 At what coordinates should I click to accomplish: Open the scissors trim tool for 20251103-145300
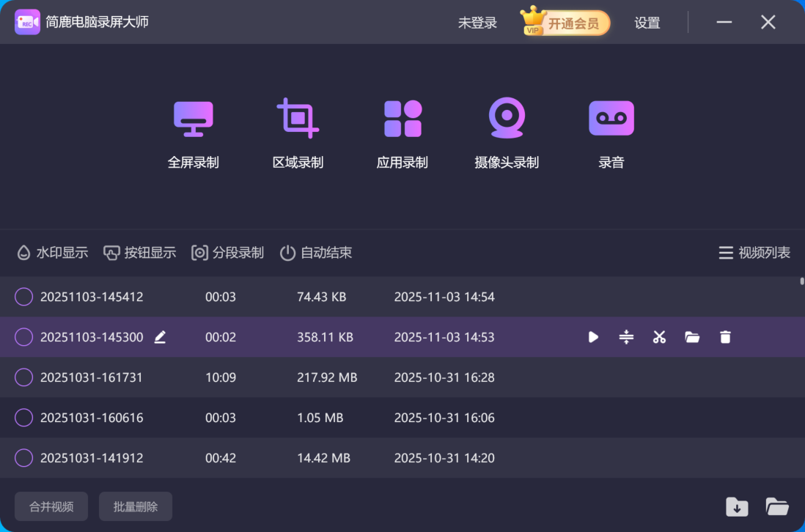pyautogui.click(x=659, y=337)
